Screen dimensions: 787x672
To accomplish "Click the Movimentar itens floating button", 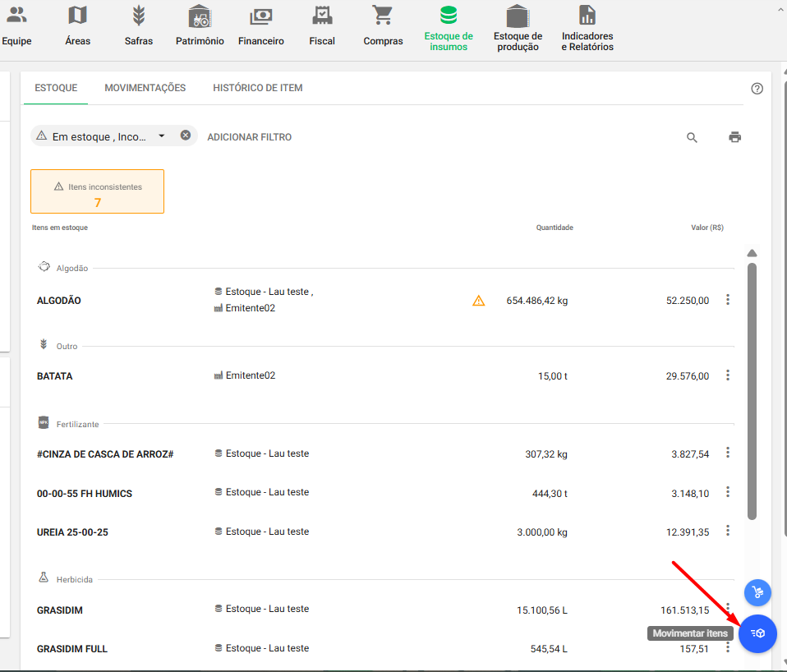I will coord(757,633).
